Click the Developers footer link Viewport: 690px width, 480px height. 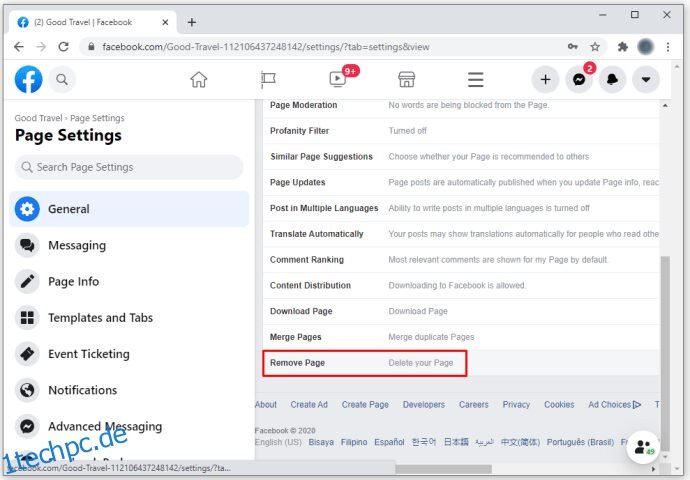tap(424, 404)
